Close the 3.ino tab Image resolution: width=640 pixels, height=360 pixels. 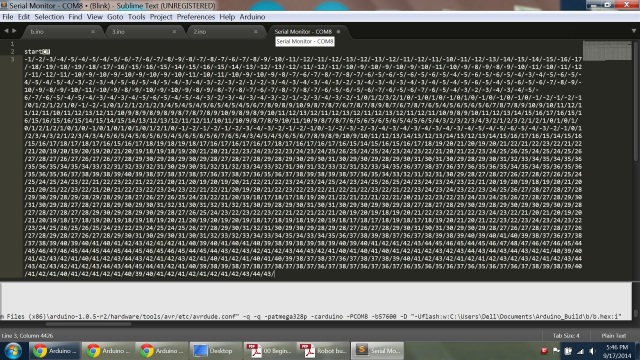point(174,31)
